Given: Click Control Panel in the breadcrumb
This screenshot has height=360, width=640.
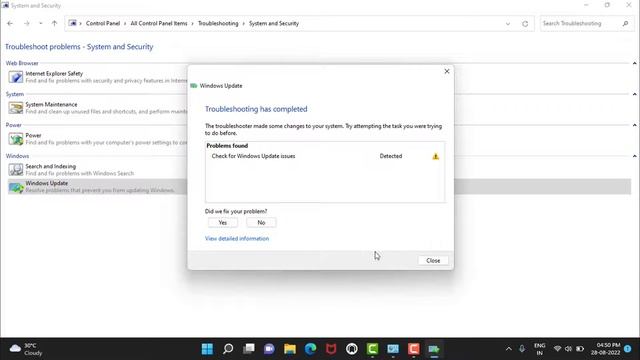Looking at the screenshot, I should pos(103,24).
